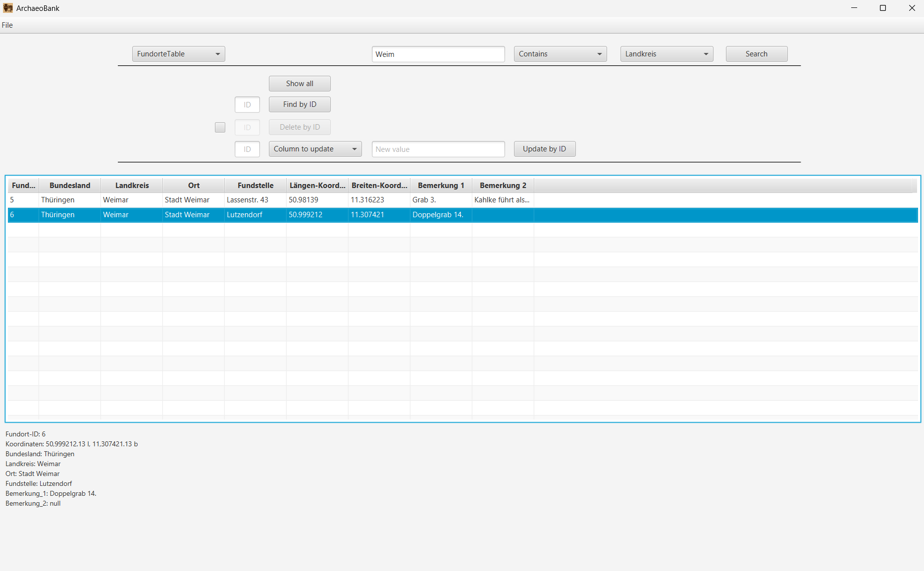This screenshot has height=571, width=924.
Task: Open the Landkreis search column dropdown
Action: 666,54
